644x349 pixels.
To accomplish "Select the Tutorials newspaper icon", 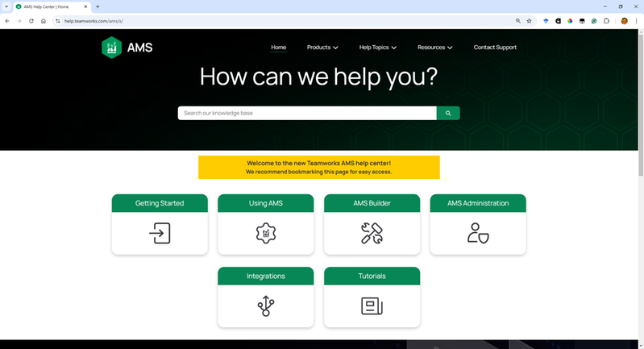I will (372, 306).
